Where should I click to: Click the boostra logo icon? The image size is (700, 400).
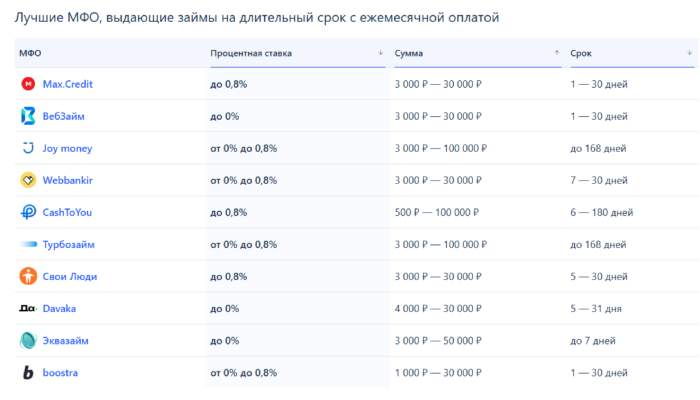coord(28,372)
